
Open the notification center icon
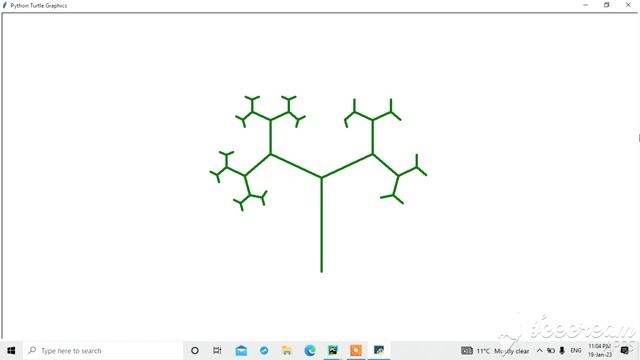click(624, 351)
